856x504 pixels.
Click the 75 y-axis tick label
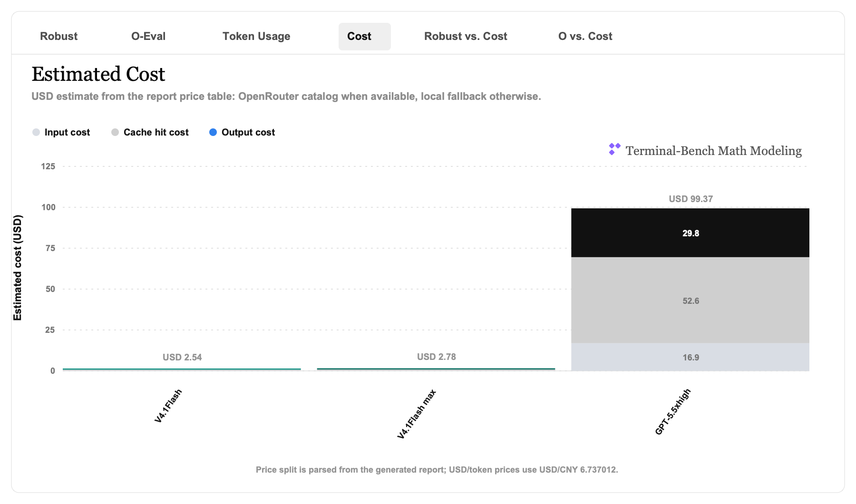[x=50, y=248]
